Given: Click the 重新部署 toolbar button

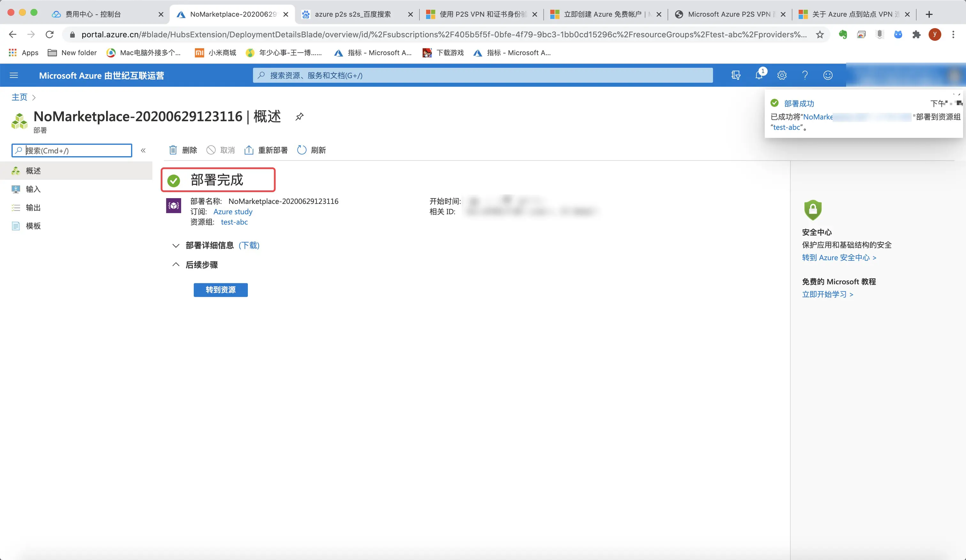Looking at the screenshot, I should [266, 150].
